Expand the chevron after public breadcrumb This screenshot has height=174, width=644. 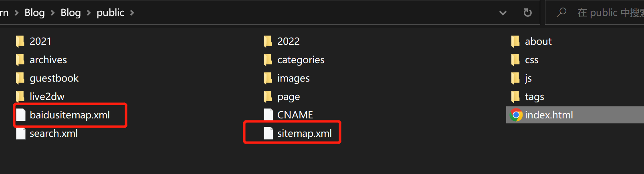coord(132,13)
